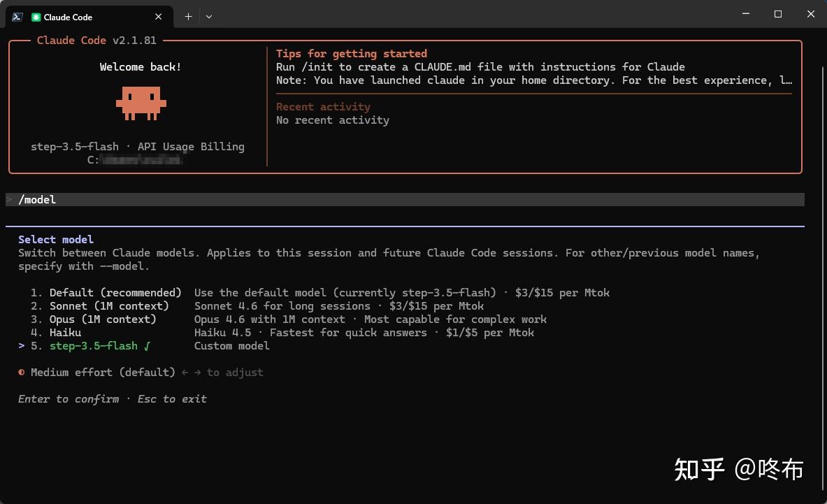Click the arrow keys to adjust hint

click(x=222, y=372)
